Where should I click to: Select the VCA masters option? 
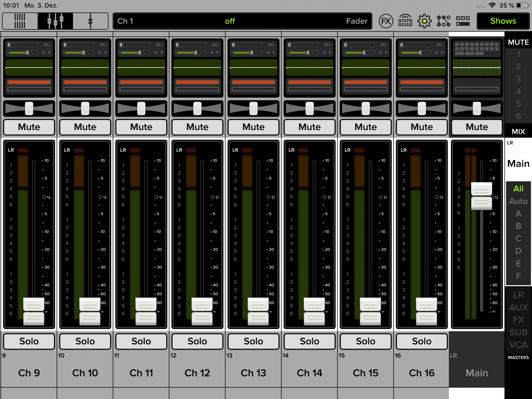pyautogui.click(x=518, y=345)
